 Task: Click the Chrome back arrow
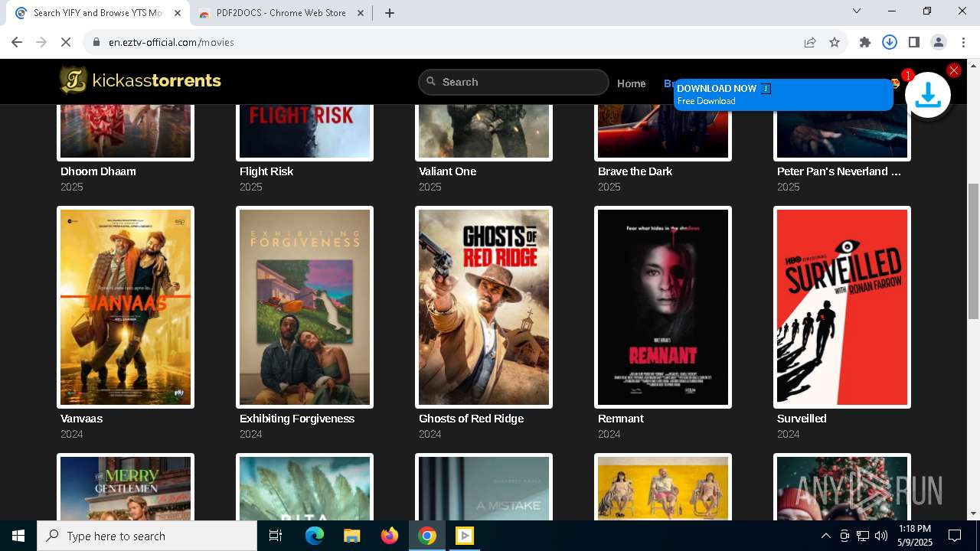17,42
